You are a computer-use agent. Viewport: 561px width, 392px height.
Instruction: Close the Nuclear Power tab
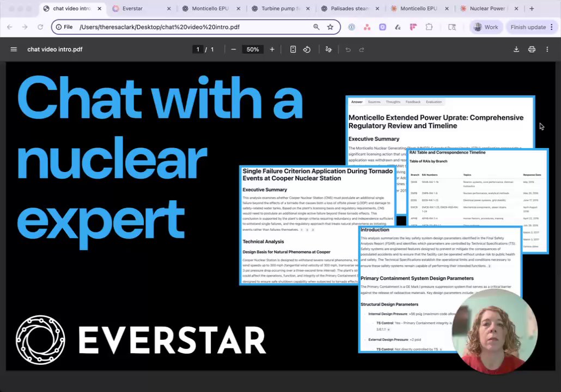516,9
